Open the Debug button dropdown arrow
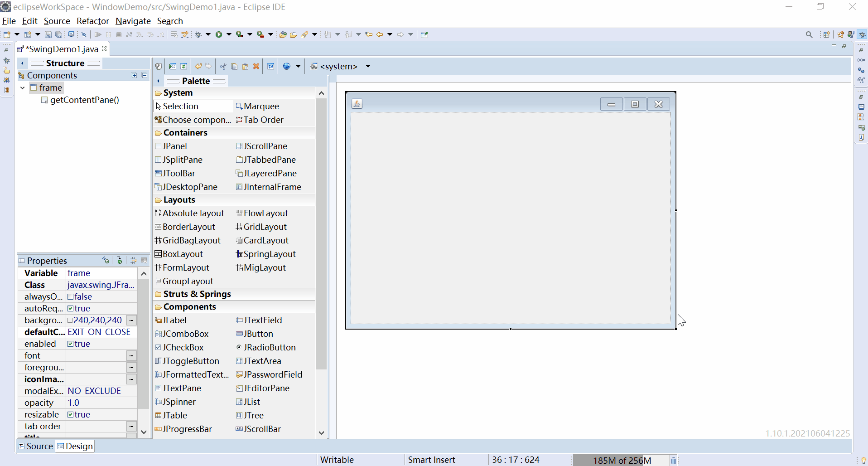868x466 pixels. [x=208, y=34]
